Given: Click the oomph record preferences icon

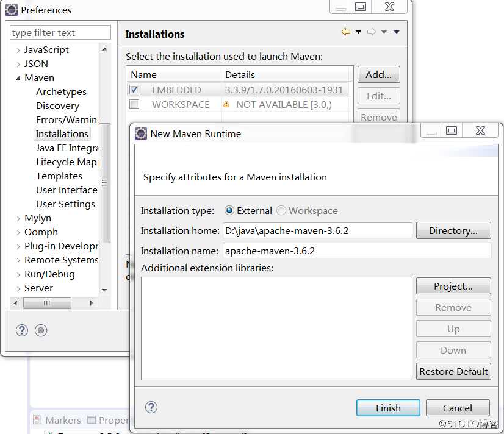Looking at the screenshot, I should coord(41,330).
